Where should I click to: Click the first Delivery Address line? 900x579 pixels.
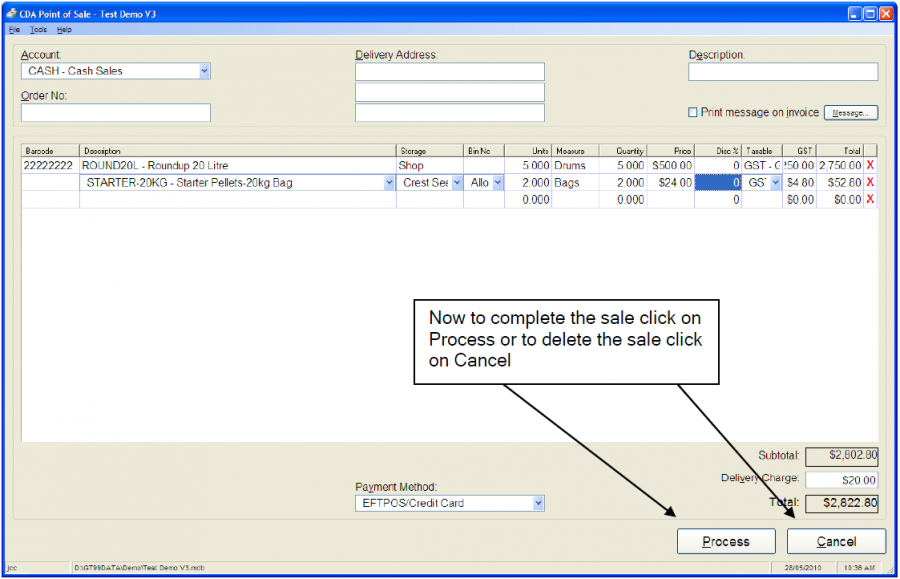[x=449, y=71]
